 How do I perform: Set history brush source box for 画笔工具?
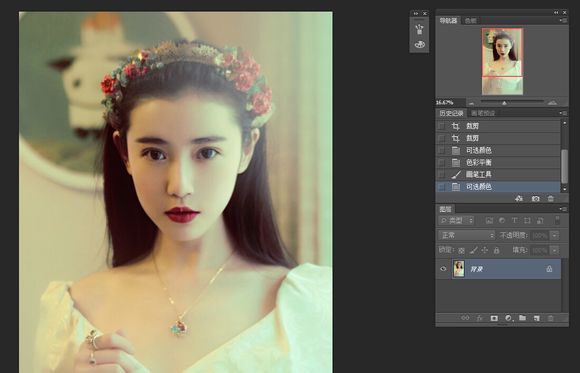441,174
